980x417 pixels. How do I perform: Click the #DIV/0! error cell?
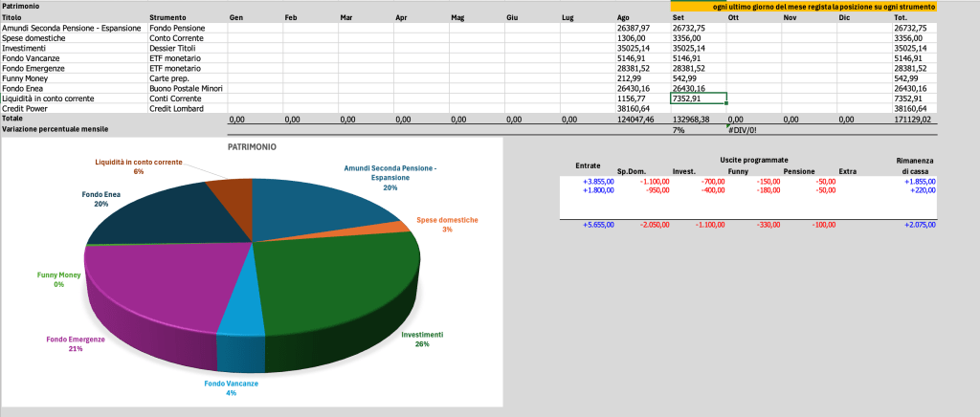[x=743, y=128]
